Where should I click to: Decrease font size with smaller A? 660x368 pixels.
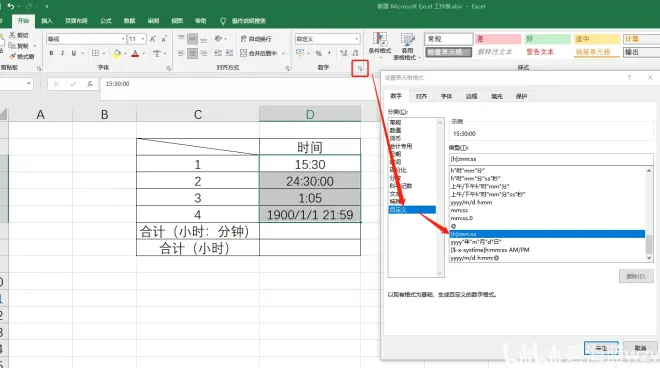[x=164, y=39]
